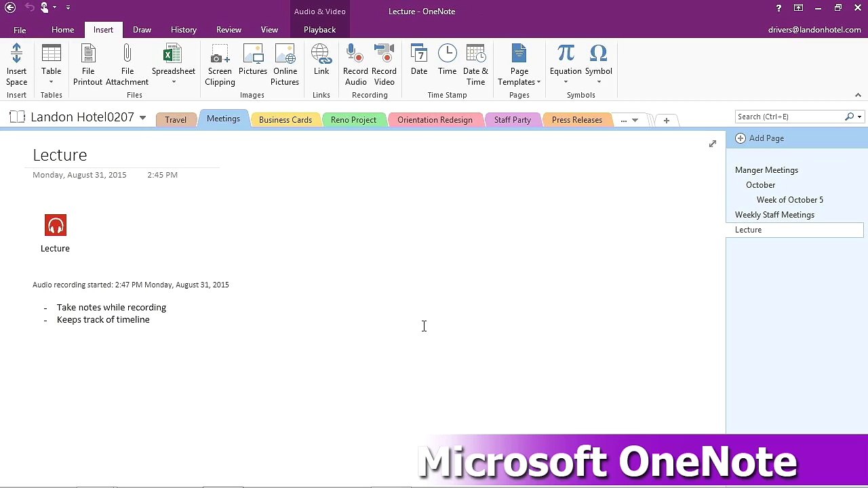Screen dimensions: 868x488
Task: Click the Lecture audio recording icon
Action: click(x=56, y=226)
